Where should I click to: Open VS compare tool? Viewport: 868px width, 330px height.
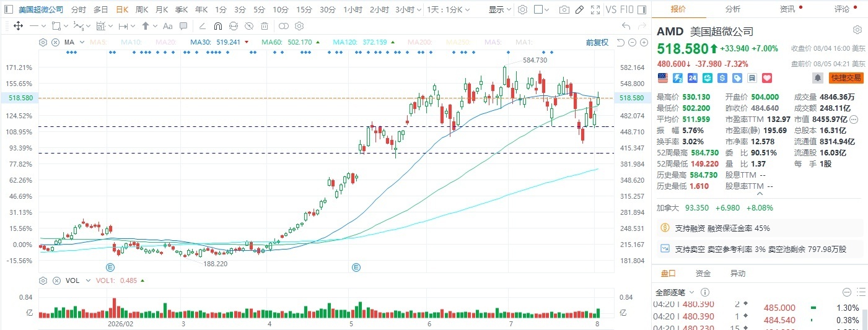coord(611,10)
